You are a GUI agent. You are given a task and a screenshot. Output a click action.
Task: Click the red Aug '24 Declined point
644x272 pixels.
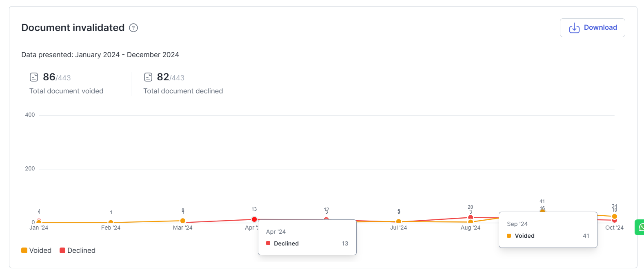point(471,217)
